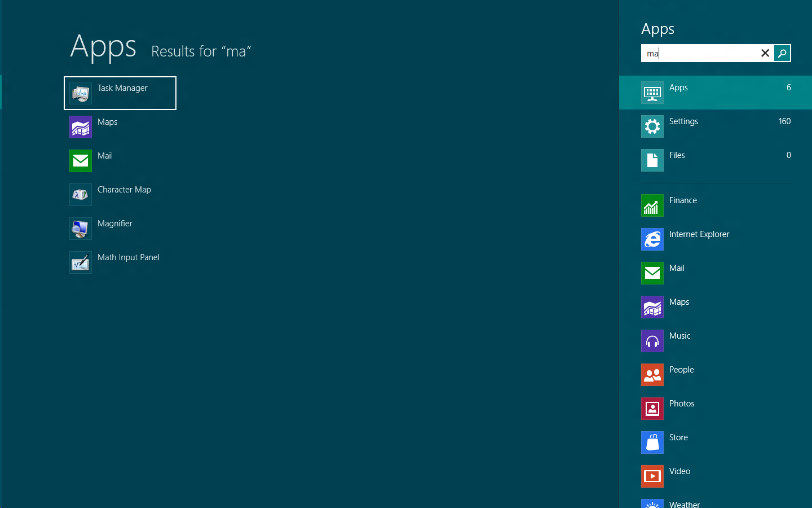Click the Internet Explorer label
This screenshot has width=812, height=508.
tap(699, 234)
